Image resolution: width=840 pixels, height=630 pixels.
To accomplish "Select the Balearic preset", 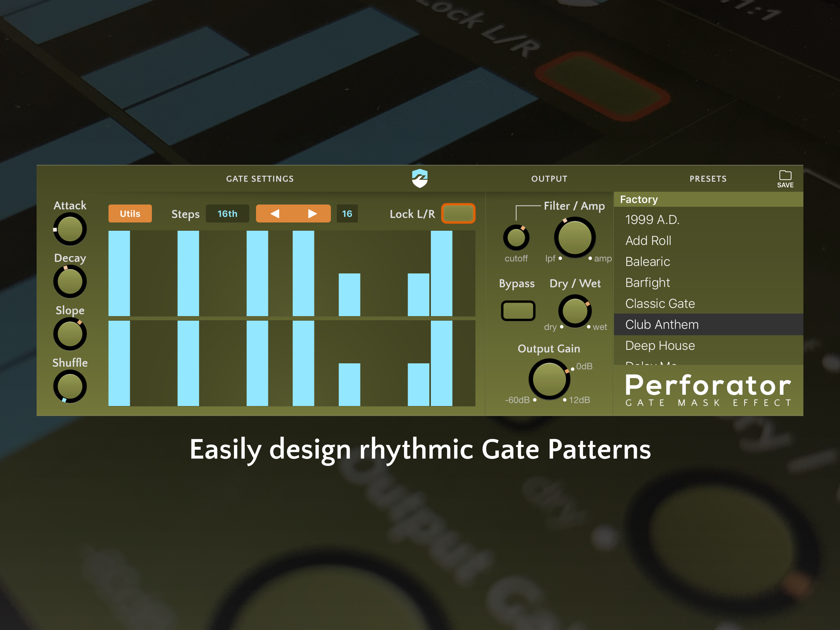I will coord(648,261).
